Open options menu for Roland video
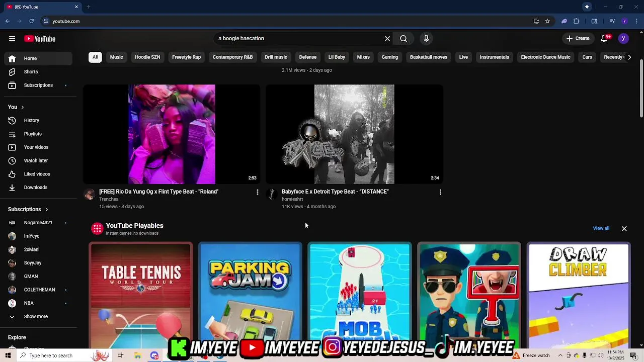Viewport: 644px width, 362px height. 258,192
